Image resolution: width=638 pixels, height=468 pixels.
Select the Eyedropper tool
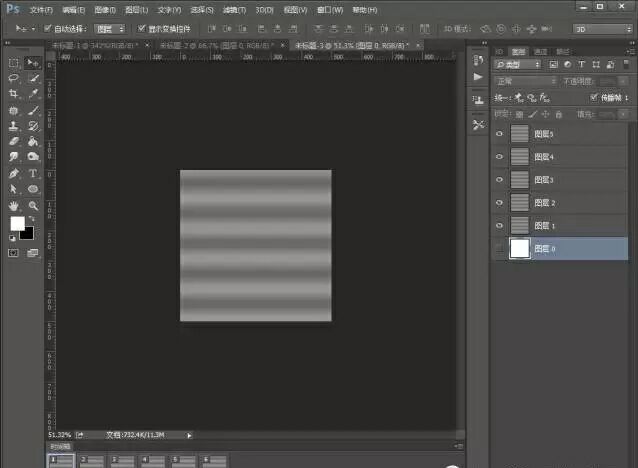33,94
